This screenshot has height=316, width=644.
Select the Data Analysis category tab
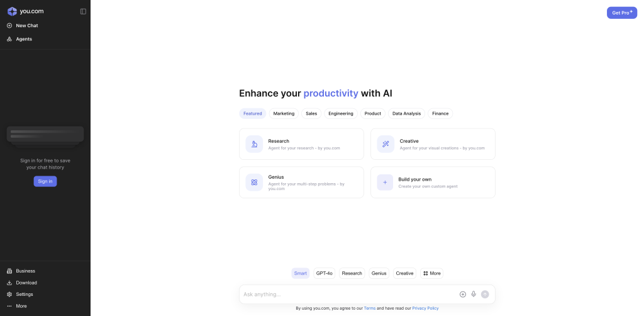click(x=407, y=113)
